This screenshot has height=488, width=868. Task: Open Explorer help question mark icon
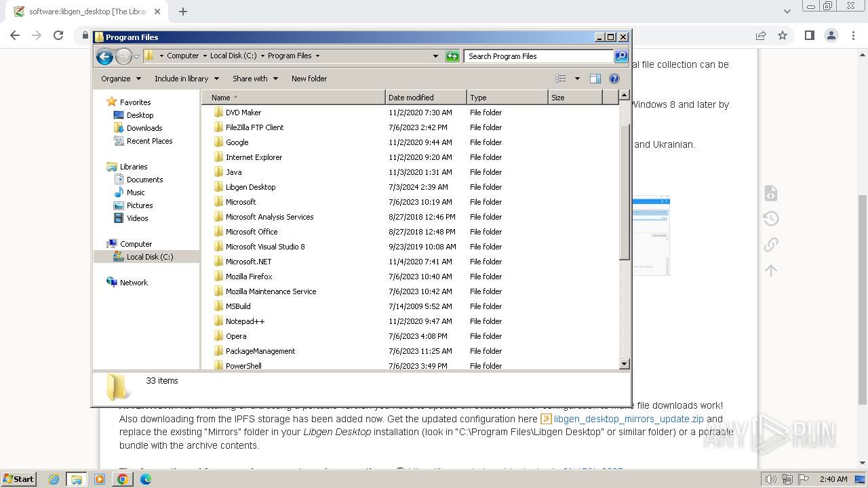coord(614,79)
